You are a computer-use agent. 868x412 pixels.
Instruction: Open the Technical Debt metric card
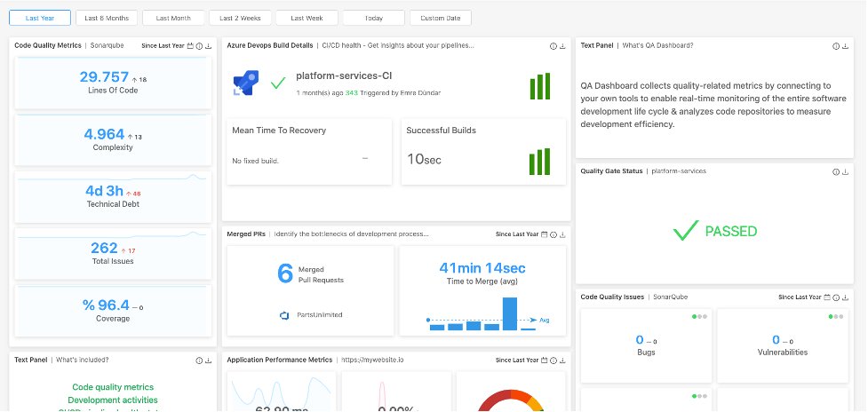(113, 197)
